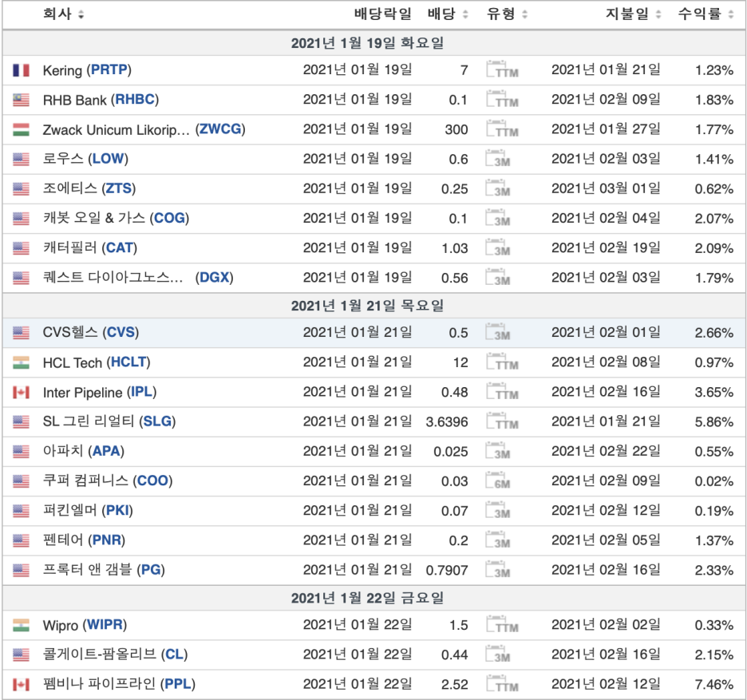Click the India flag icon beside HCL Tech
747x700 pixels.
click(21, 362)
